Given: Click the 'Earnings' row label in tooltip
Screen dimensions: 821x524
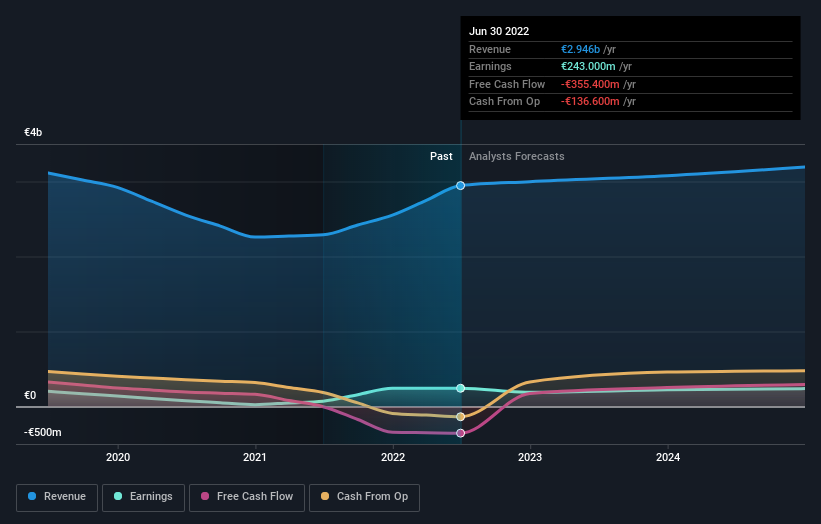Looking at the screenshot, I should click(490, 66).
